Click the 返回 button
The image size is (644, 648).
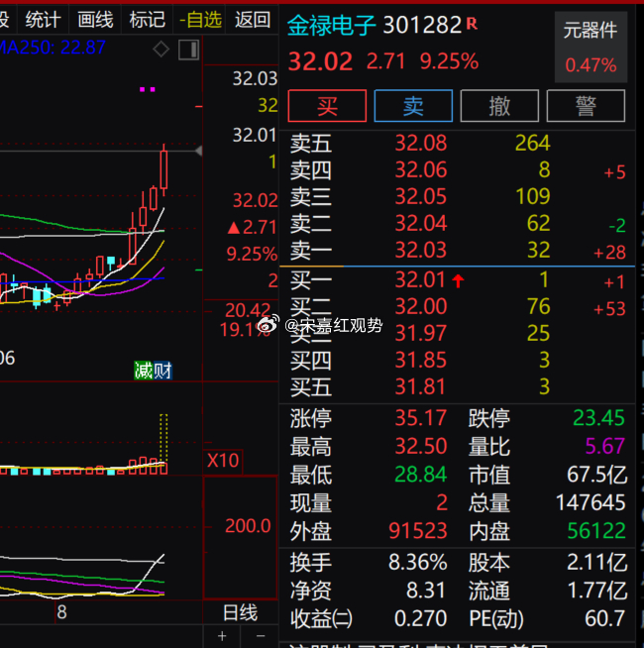(253, 20)
